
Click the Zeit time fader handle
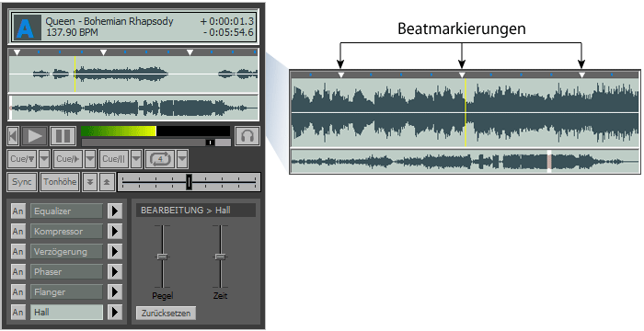[221, 257]
